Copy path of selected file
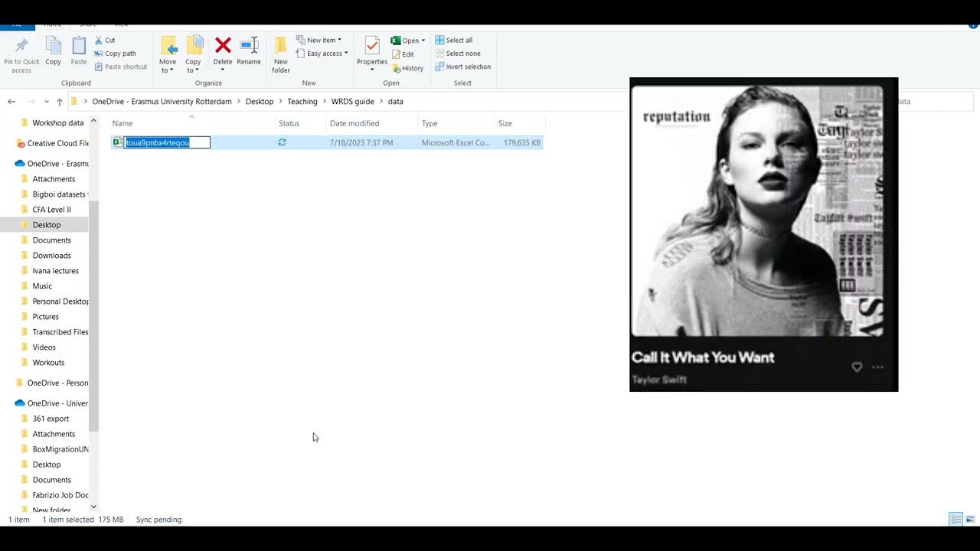 click(115, 54)
